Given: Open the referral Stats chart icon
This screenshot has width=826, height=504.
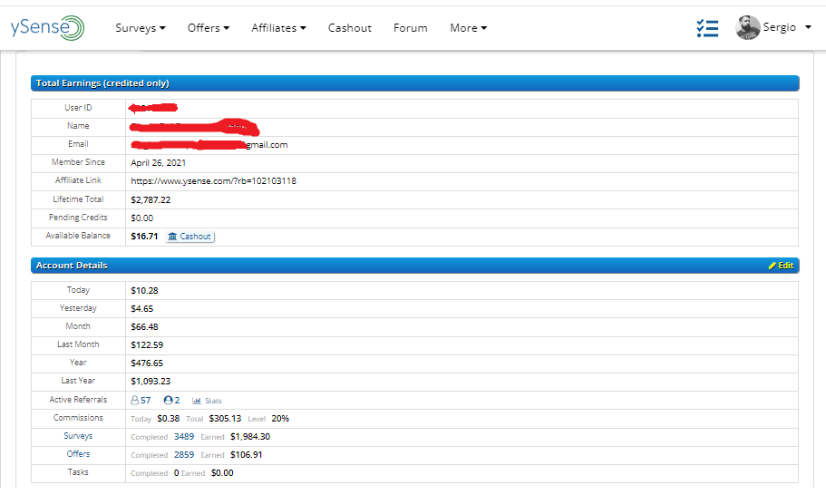Looking at the screenshot, I should [197, 400].
